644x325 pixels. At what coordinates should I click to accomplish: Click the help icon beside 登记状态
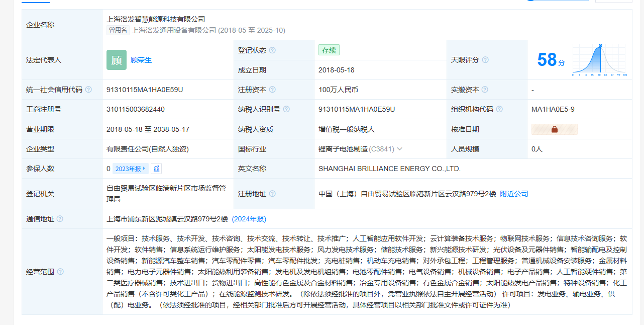coord(272,50)
